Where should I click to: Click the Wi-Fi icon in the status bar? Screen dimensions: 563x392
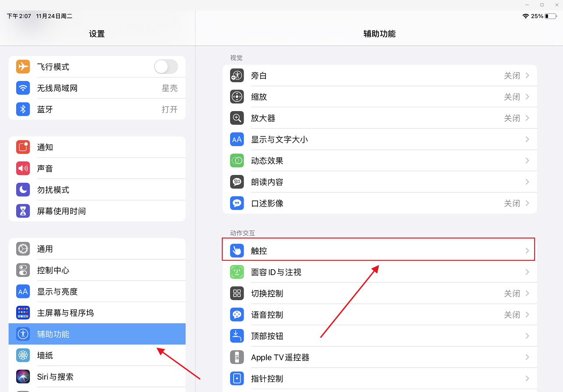coord(525,16)
